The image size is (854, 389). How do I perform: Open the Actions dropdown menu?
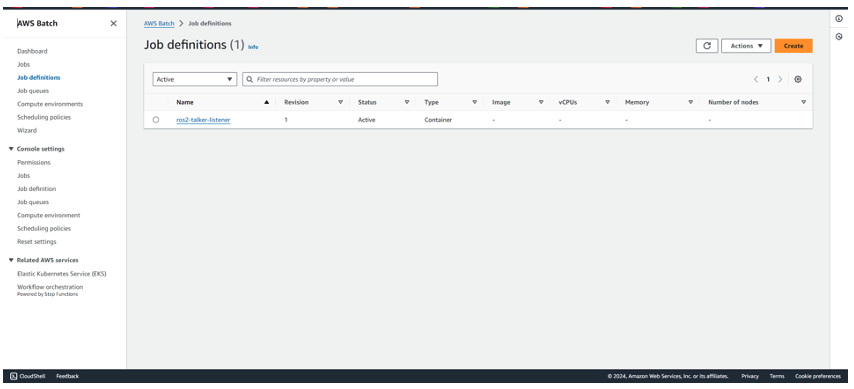746,46
